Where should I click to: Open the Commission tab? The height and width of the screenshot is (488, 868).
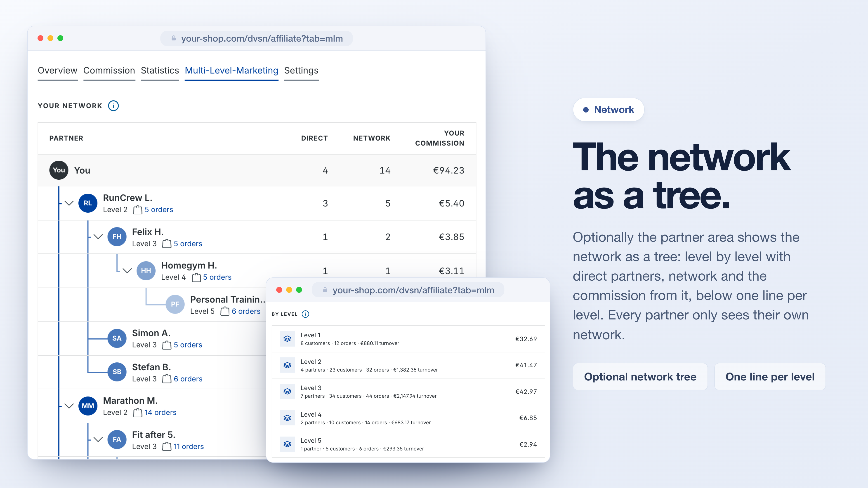[x=109, y=71]
